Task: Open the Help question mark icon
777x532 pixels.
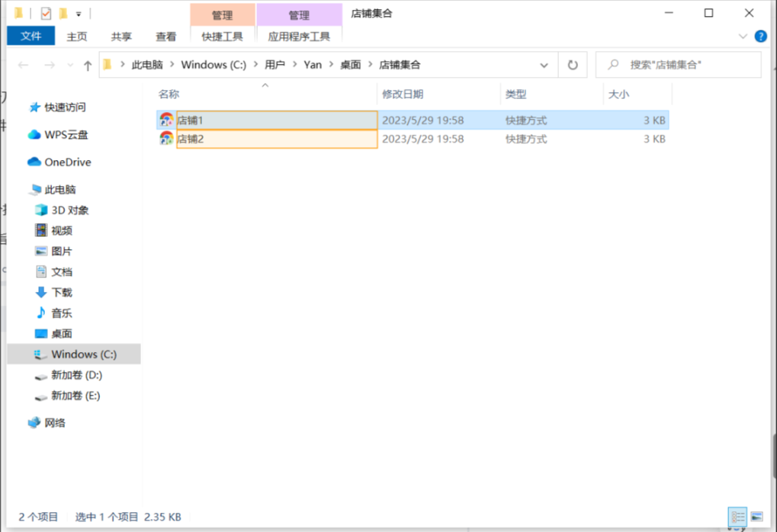Action: tap(760, 36)
